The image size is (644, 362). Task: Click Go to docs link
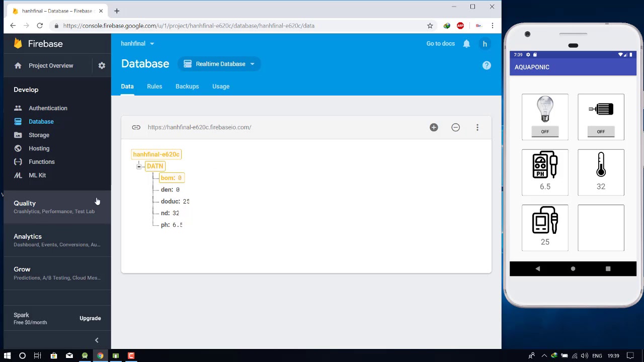(440, 44)
